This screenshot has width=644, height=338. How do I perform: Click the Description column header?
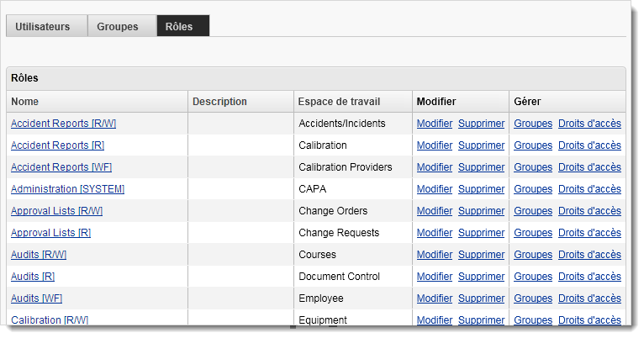219,102
